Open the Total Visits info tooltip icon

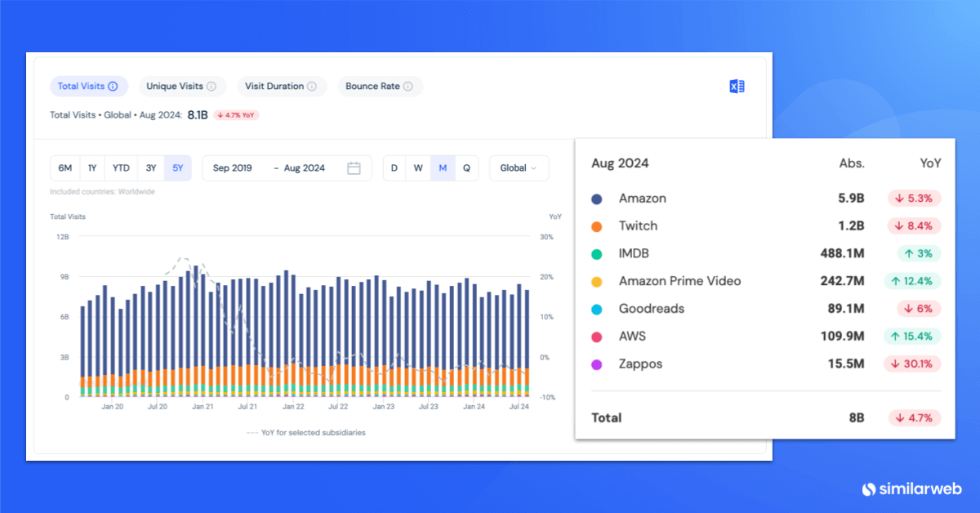pyautogui.click(x=112, y=86)
